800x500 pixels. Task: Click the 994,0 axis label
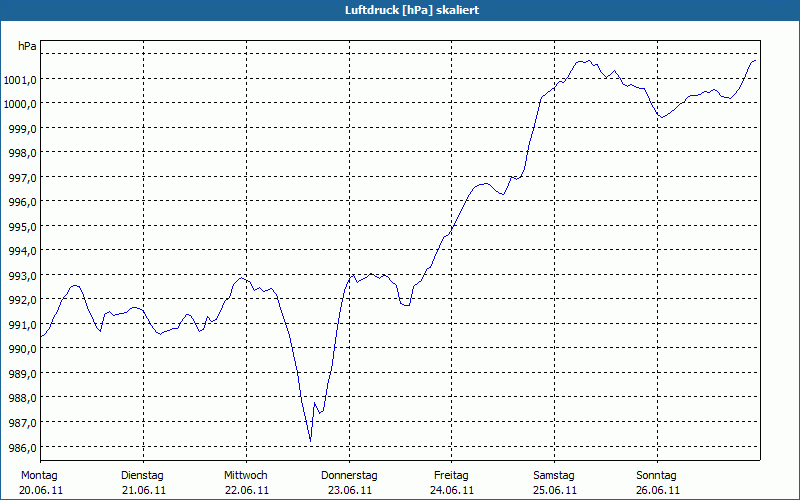[x=22, y=251]
